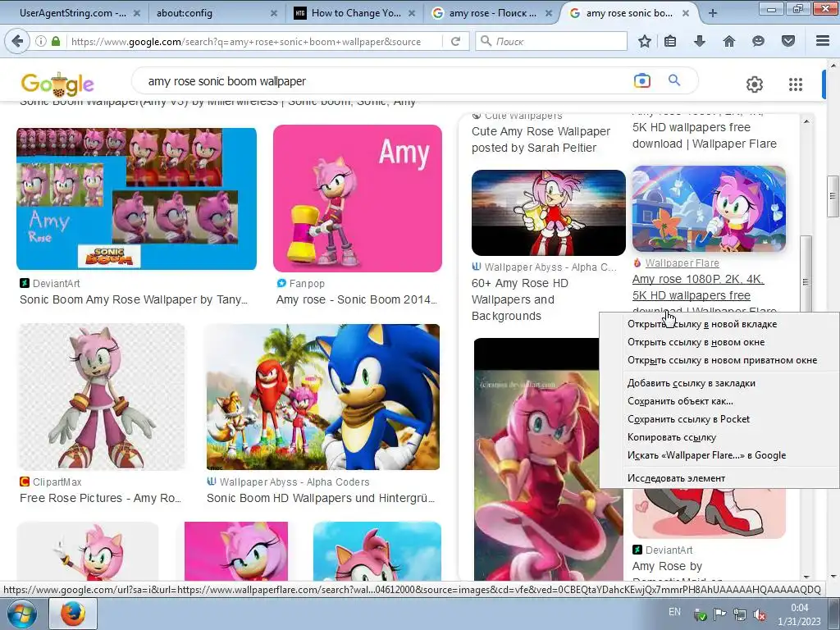Open the Pocket toolbar icon
This screenshot has height=630, width=840.
coord(788,41)
